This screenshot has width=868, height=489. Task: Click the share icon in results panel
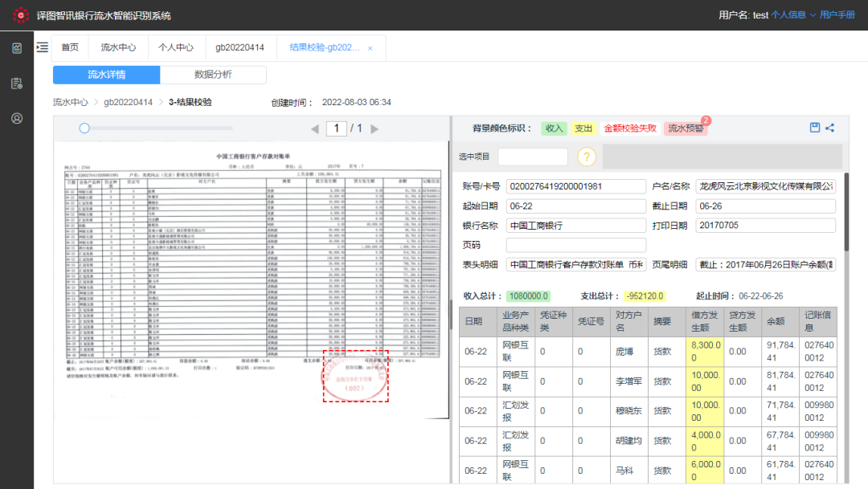coord(830,128)
